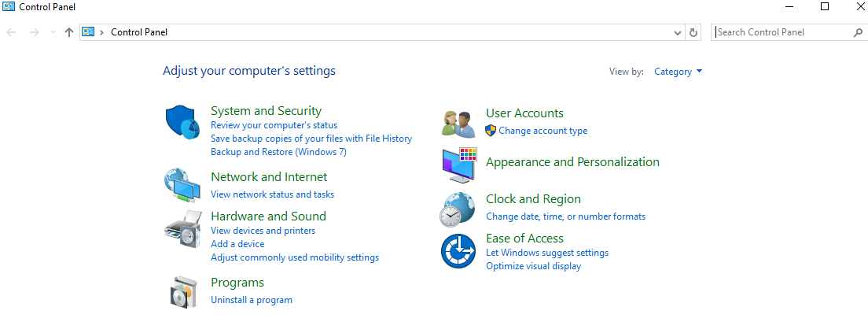Open the View by Category dropdown
Screen dimensions: 868x333
coord(678,72)
